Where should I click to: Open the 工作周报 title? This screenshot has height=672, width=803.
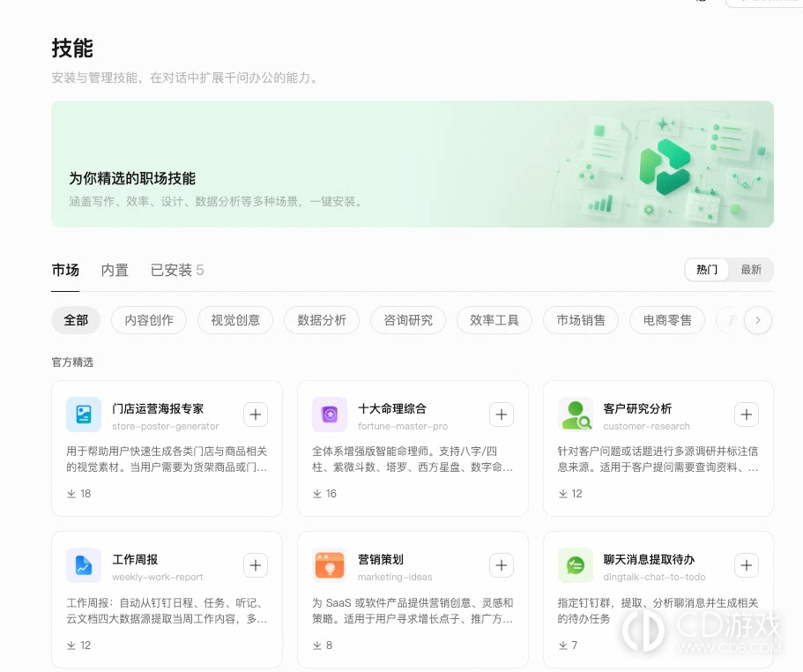(x=135, y=559)
